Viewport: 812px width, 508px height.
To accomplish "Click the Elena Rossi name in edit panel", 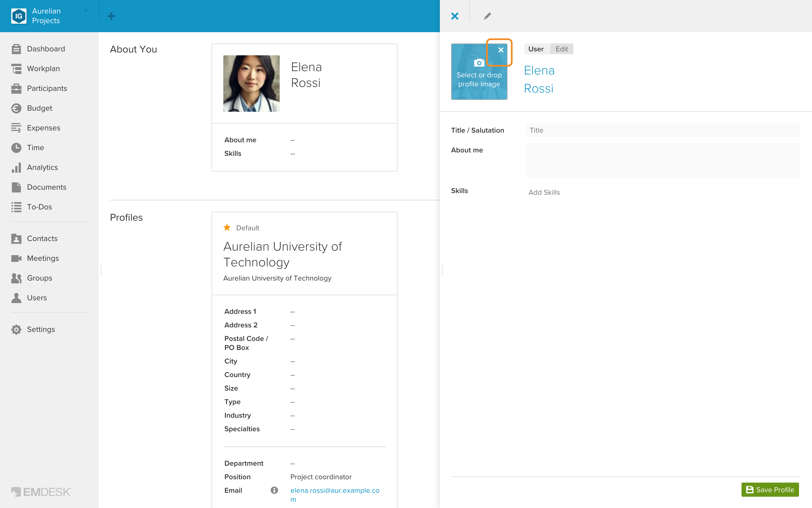I will pos(539,80).
